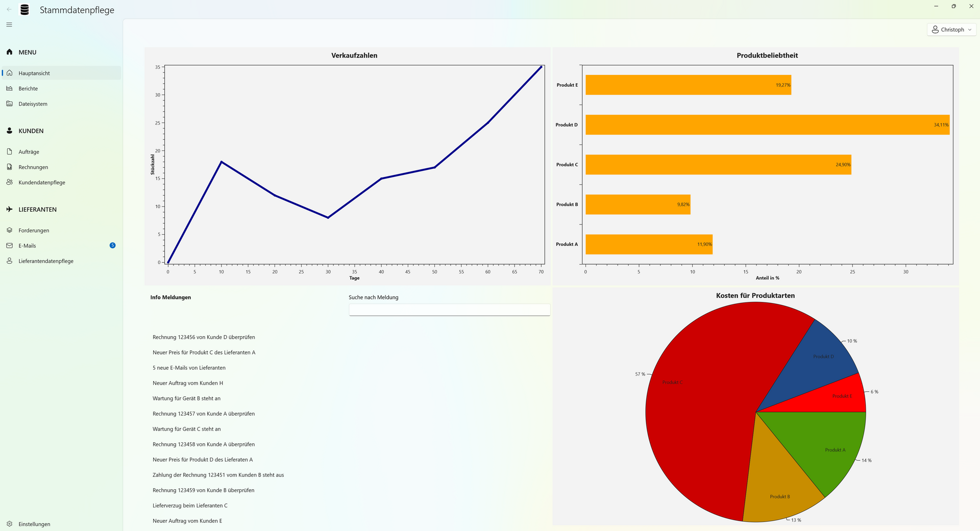Click the Produkt D bar in Produktbeliebtheit
The width and height of the screenshot is (980, 531).
[x=766, y=125]
